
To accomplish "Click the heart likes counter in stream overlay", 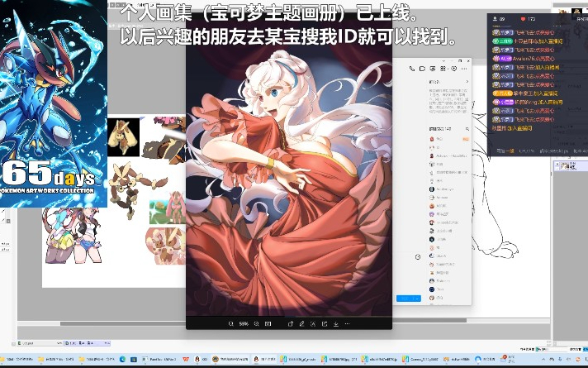I will click(x=528, y=19).
